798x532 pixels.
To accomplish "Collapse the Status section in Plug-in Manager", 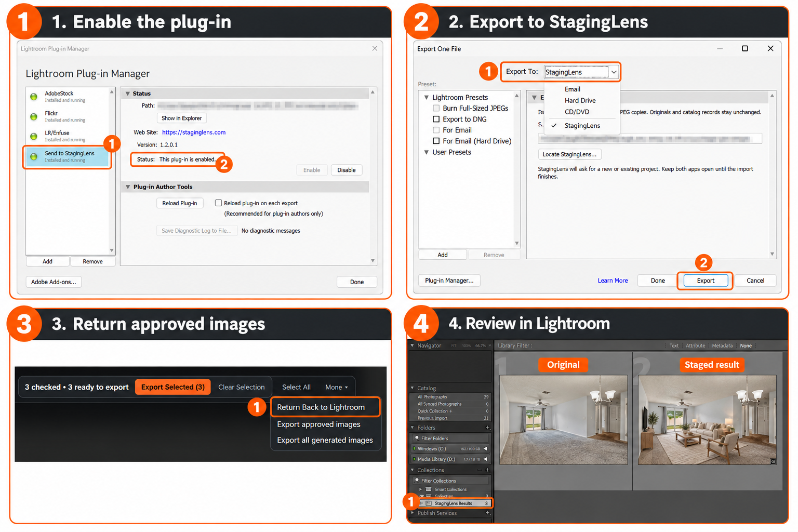I will pyautogui.click(x=128, y=94).
